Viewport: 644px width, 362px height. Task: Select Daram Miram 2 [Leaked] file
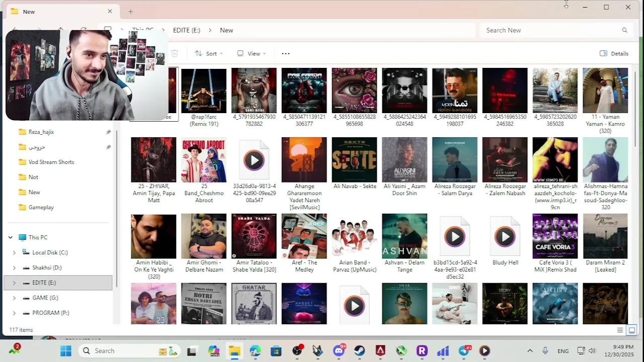[x=605, y=243]
